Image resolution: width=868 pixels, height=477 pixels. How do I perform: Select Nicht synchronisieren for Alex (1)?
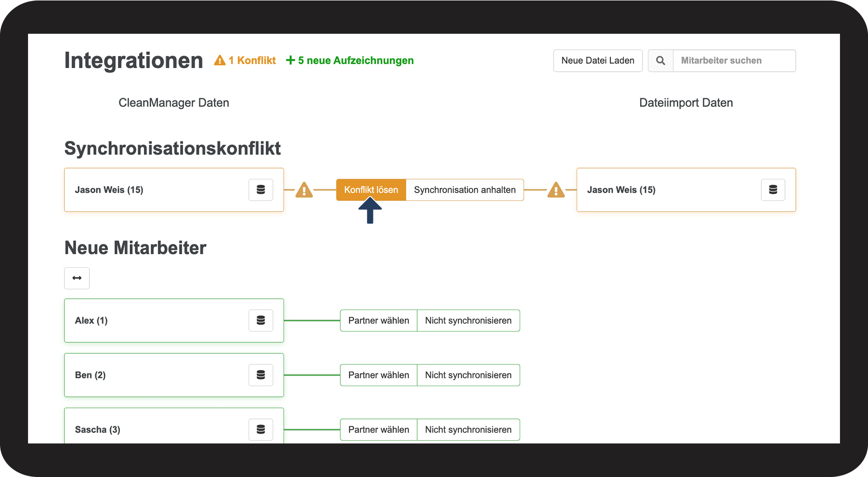click(x=468, y=320)
